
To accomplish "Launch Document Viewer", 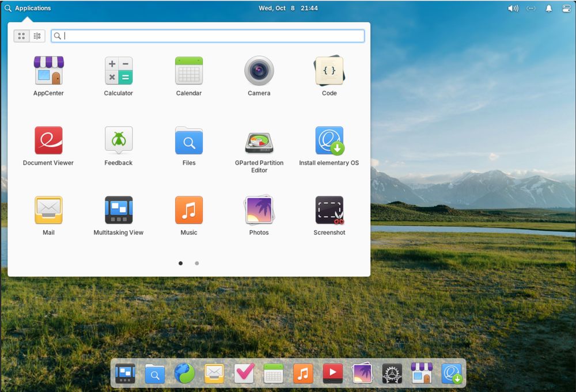I will tap(48, 146).
